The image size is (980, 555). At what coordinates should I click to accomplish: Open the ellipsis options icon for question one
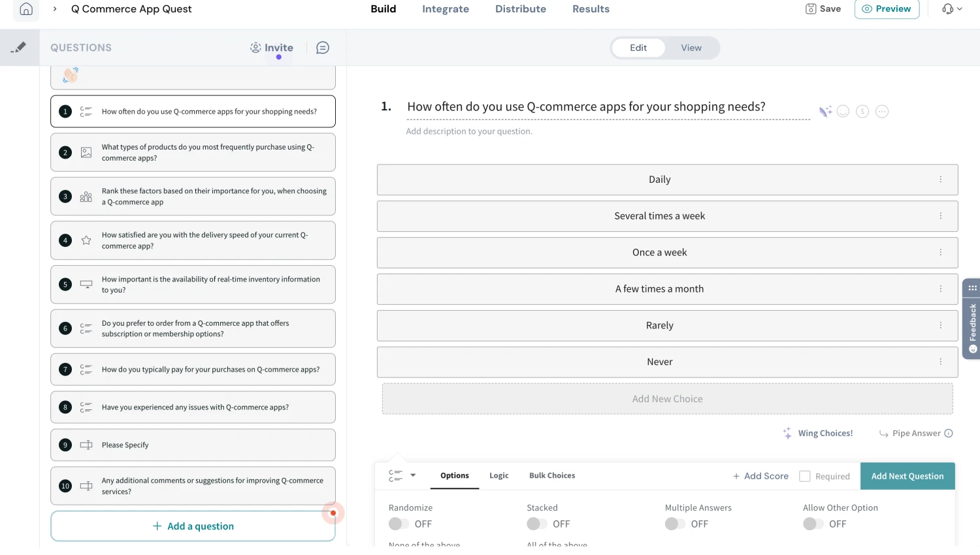point(882,111)
